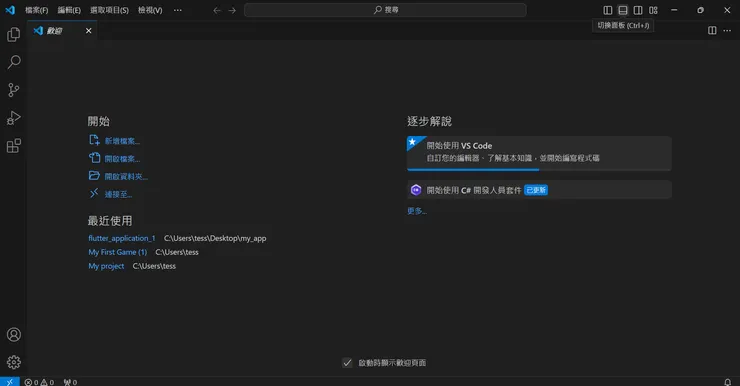The height and width of the screenshot is (386, 740).
Task: Click the VS Code logo in title bar
Action: point(10,10)
